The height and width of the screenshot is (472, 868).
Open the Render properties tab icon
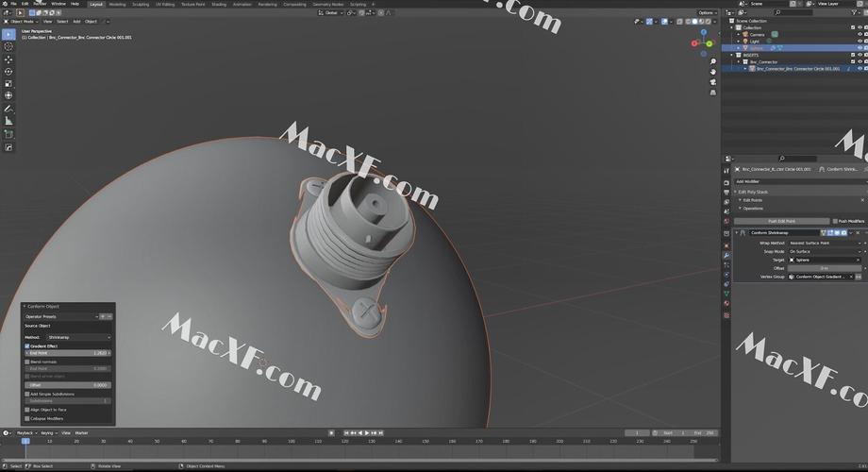[x=726, y=183]
